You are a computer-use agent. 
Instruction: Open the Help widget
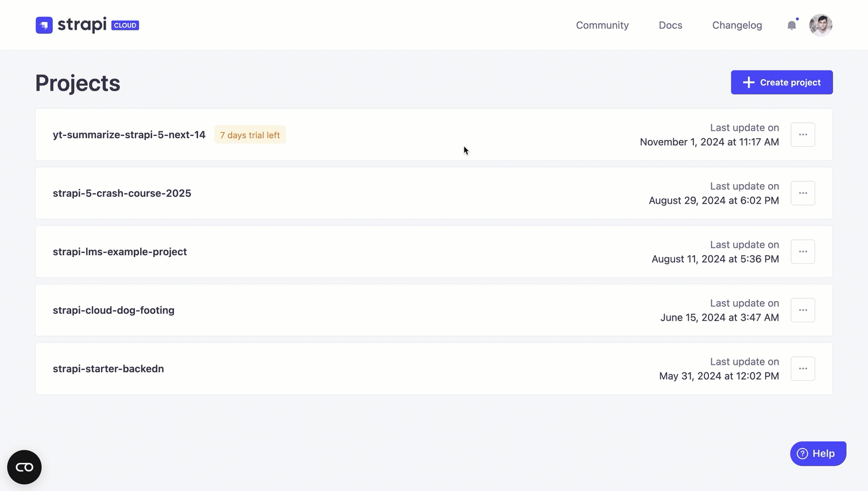[x=818, y=454]
